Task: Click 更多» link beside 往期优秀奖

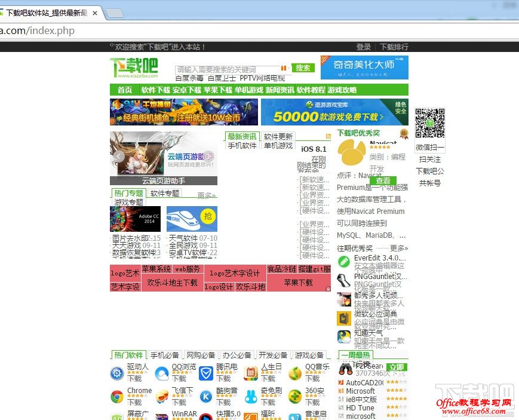Action: pos(399,248)
